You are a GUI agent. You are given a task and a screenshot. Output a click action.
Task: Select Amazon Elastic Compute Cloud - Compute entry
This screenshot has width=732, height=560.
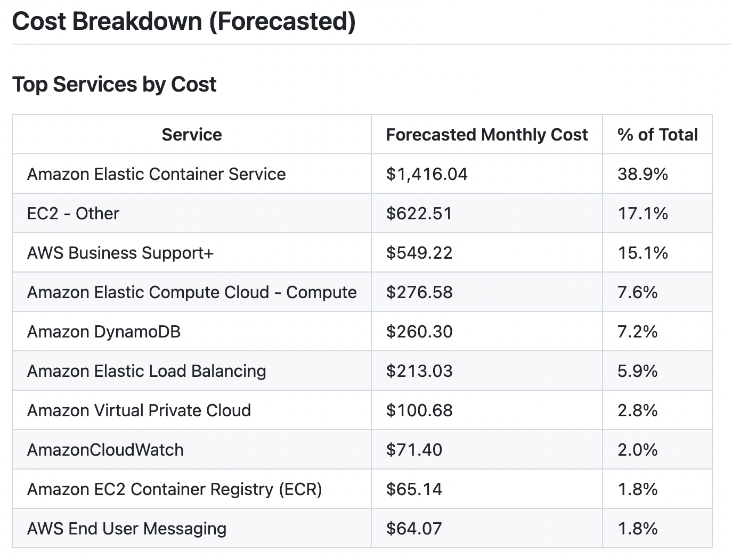tap(192, 292)
